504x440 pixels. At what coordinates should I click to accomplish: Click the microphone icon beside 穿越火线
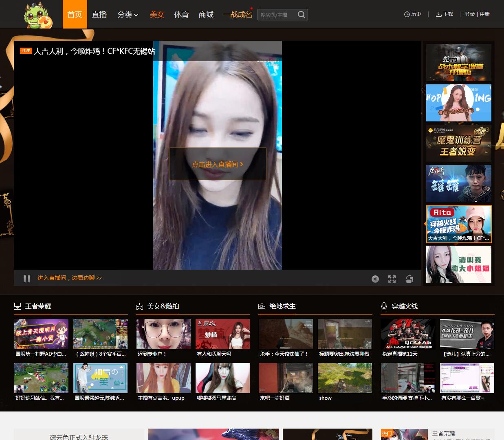click(384, 306)
